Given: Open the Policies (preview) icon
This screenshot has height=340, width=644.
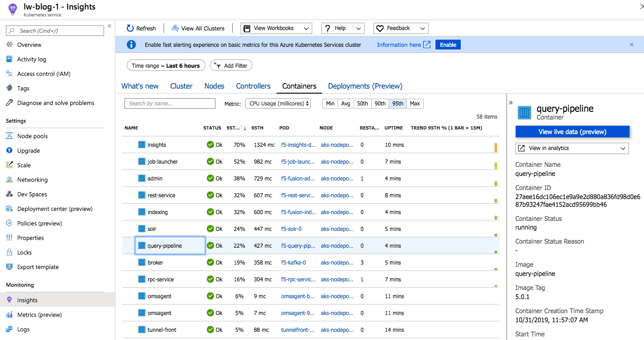Looking at the screenshot, I should [10, 223].
